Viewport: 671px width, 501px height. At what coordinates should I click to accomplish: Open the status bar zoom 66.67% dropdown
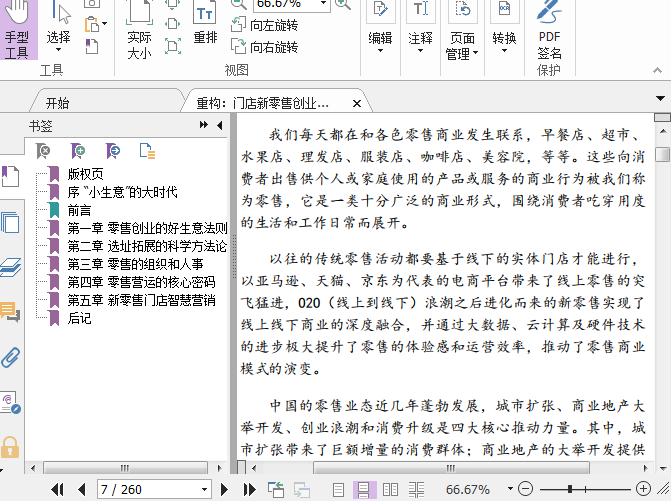[x=510, y=489]
